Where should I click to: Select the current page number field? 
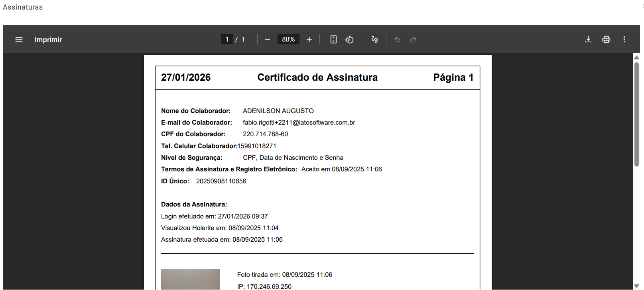pyautogui.click(x=227, y=39)
